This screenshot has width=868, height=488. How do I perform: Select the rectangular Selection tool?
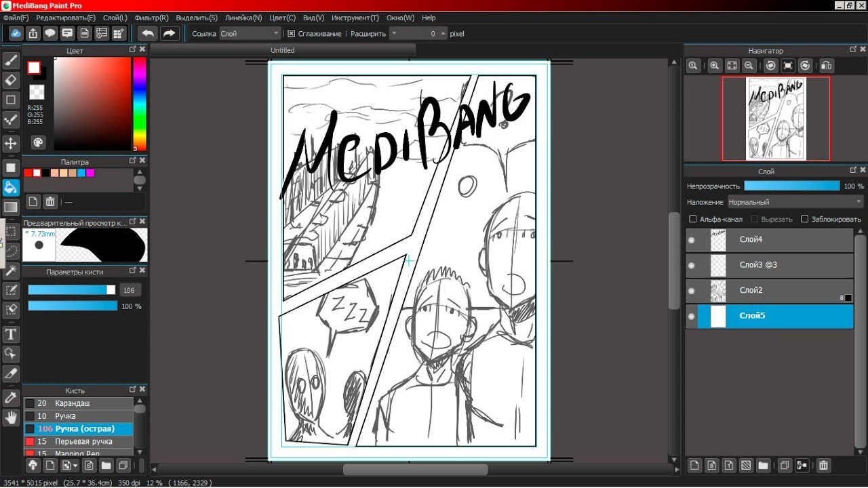[11, 231]
